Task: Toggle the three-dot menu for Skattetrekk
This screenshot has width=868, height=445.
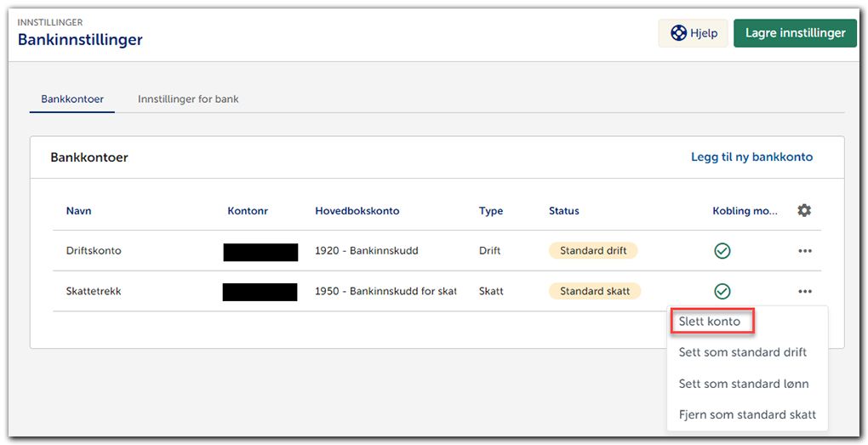Action: click(804, 291)
